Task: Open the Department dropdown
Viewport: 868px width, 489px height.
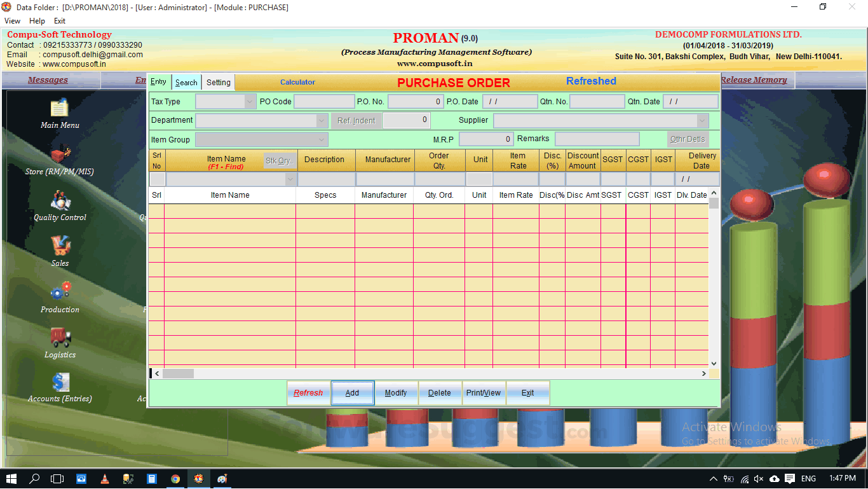Action: (x=321, y=120)
